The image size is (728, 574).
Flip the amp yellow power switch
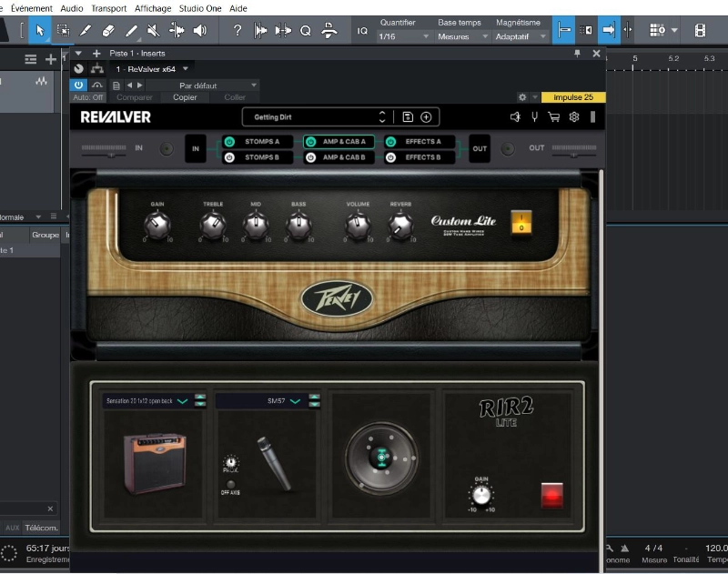tap(521, 223)
